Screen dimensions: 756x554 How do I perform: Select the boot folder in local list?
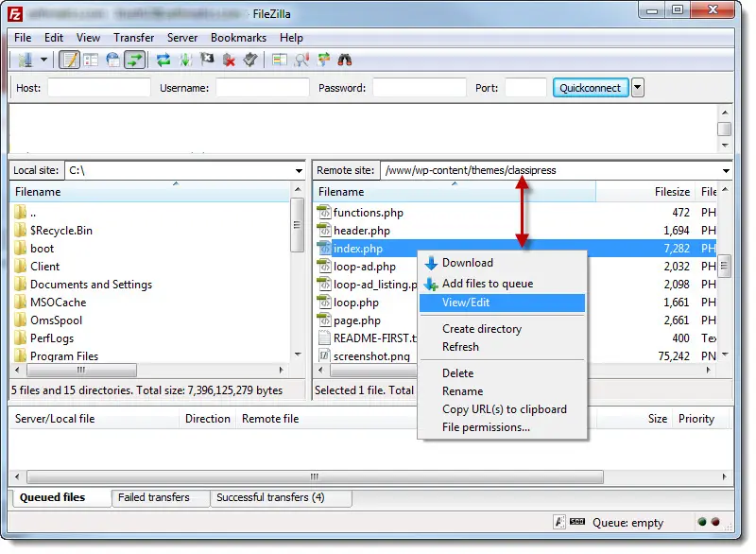coord(42,249)
